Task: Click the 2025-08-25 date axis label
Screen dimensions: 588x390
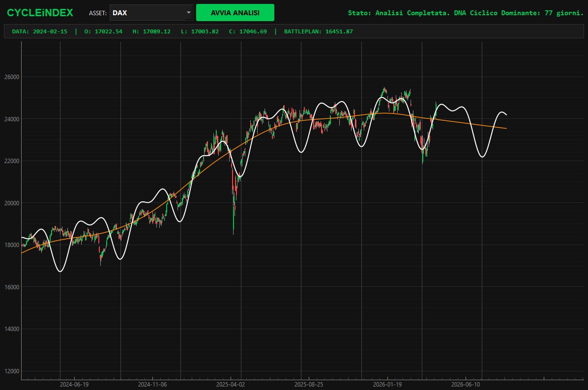Action: (309, 385)
